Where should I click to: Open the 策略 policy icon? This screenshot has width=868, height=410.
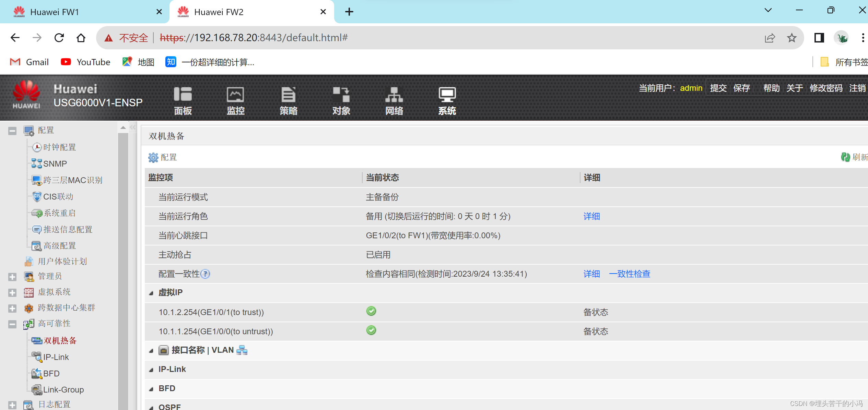[x=288, y=95]
